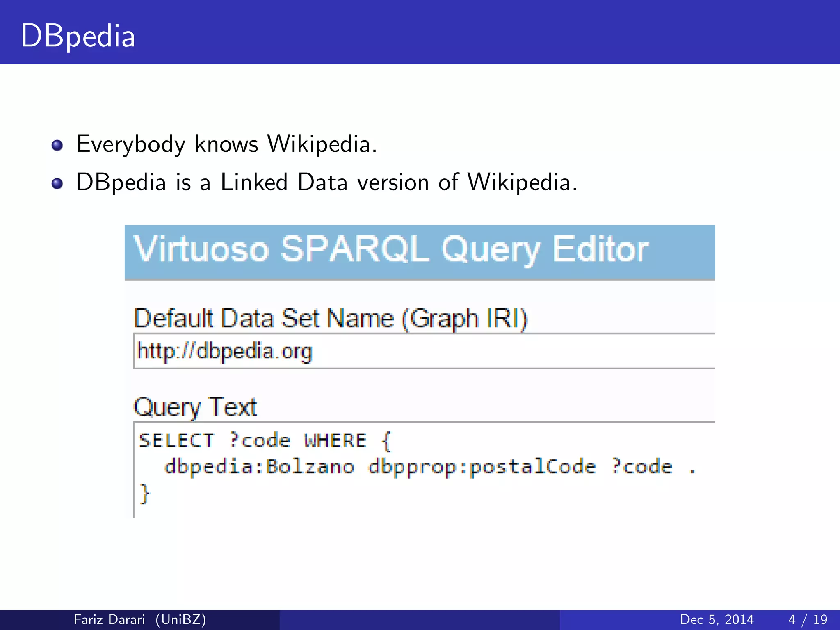Click the DBpedia slide title
Viewport: 840px width, 630px height.
click(x=78, y=36)
